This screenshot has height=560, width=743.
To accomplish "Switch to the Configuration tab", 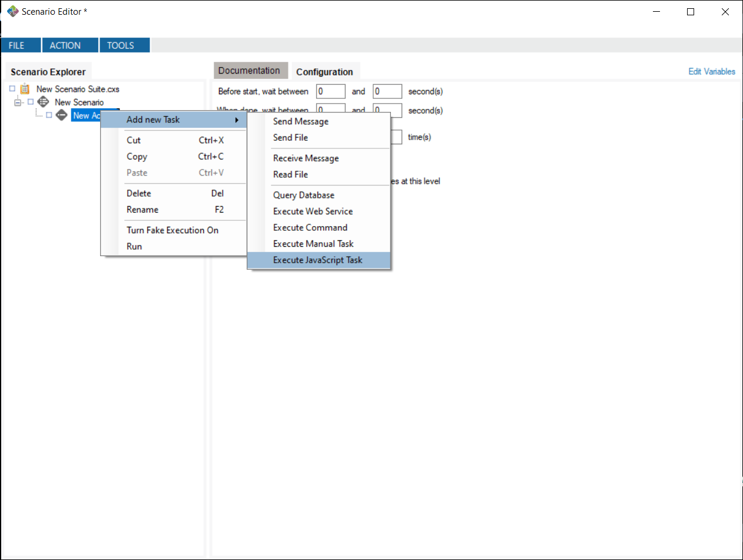I will pos(325,72).
